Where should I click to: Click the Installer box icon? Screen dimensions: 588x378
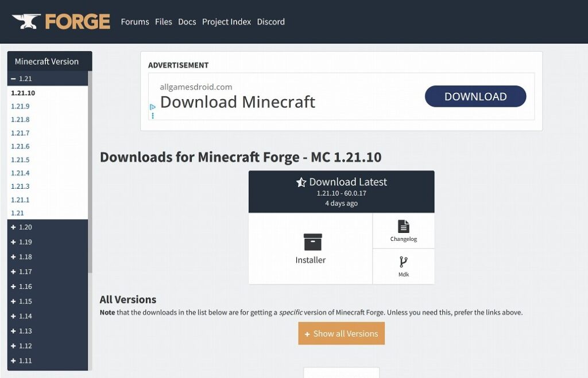click(x=312, y=242)
